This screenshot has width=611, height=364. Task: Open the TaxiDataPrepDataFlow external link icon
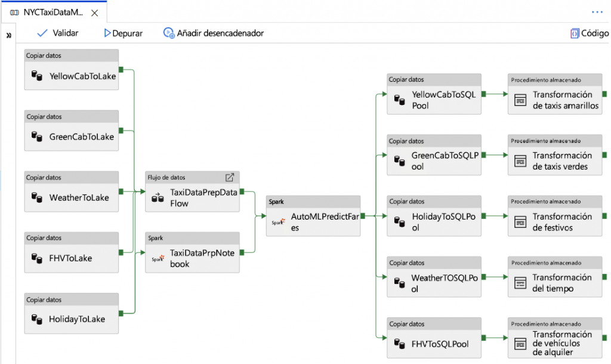(x=229, y=177)
